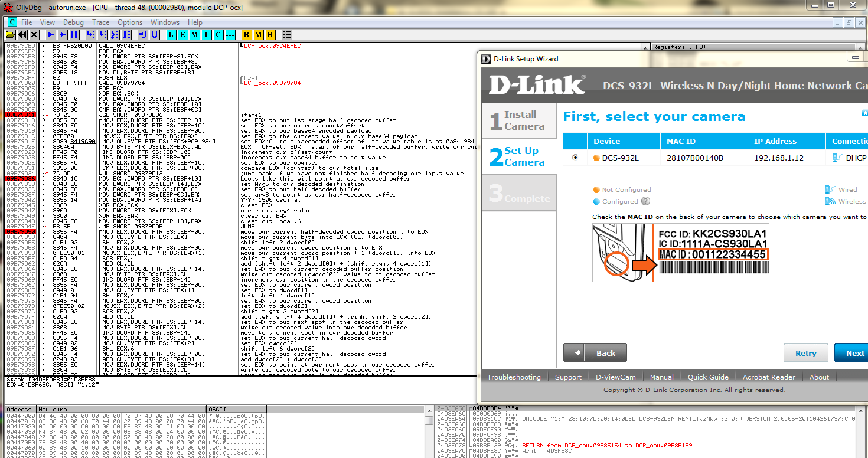
Task: Click the Step into toolbar icon
Action: (x=90, y=35)
